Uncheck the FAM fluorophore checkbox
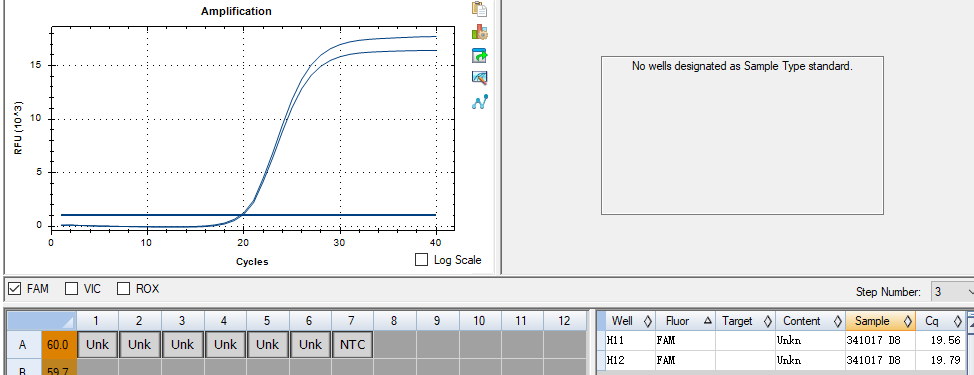The width and height of the screenshot is (974, 375). (15, 289)
